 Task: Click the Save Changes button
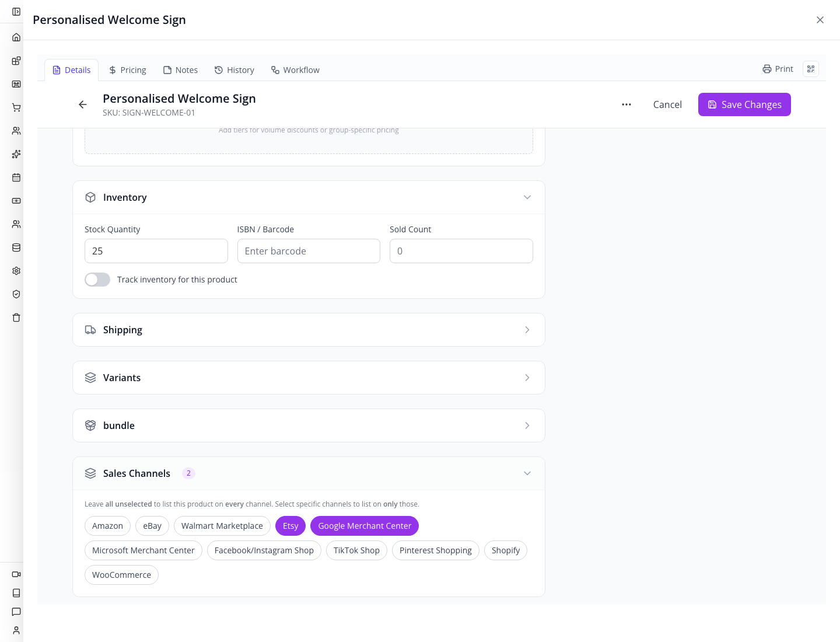(744, 104)
